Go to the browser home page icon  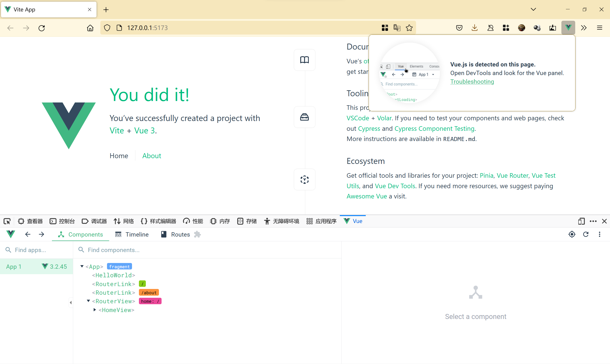point(90,28)
